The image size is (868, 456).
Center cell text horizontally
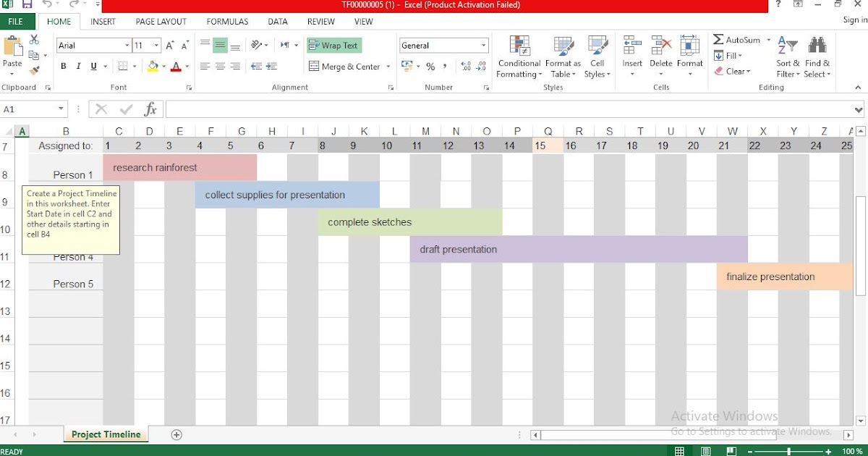coord(220,67)
